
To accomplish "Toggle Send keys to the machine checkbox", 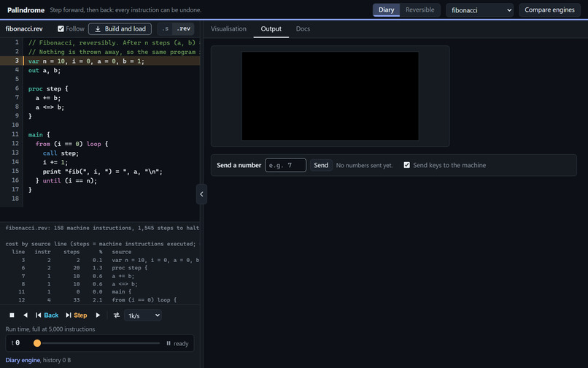I will point(406,165).
